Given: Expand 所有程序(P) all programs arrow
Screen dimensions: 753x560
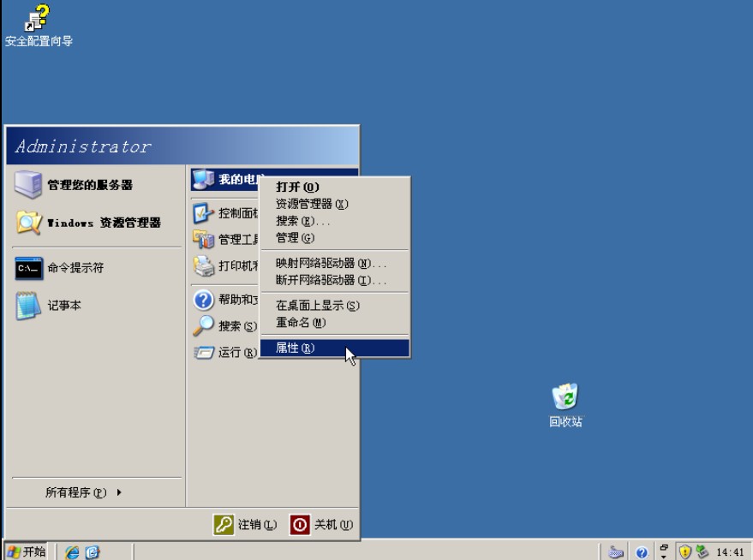Looking at the screenshot, I should pos(119,492).
